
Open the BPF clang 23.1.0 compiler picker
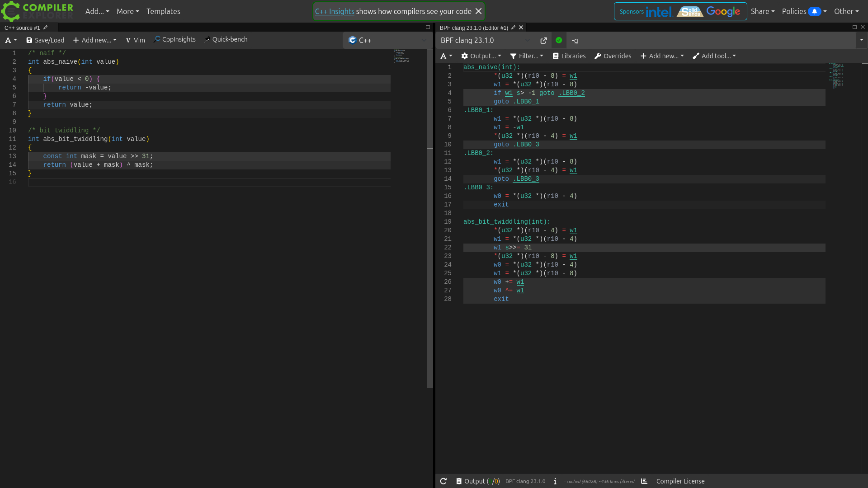point(486,40)
